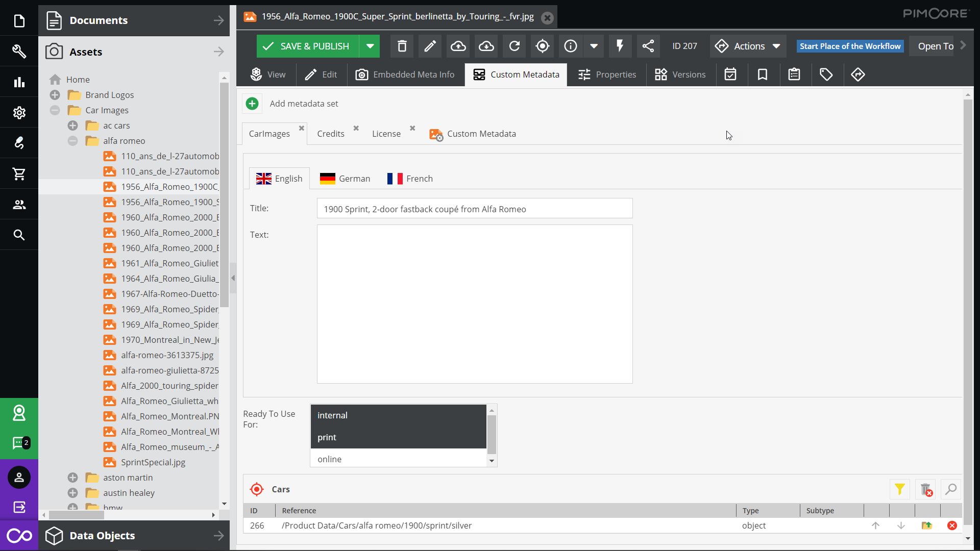This screenshot has width=980, height=551.
Task: Remove the Cars relation row 266
Action: click(x=952, y=525)
